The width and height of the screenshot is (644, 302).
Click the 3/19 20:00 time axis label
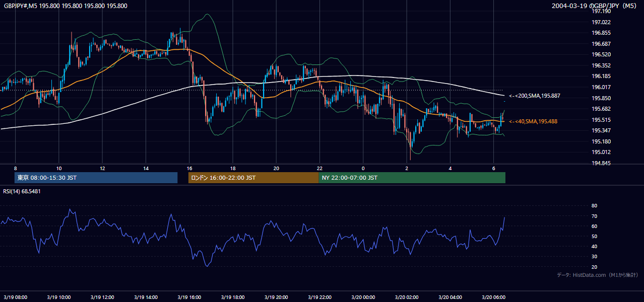point(276,297)
